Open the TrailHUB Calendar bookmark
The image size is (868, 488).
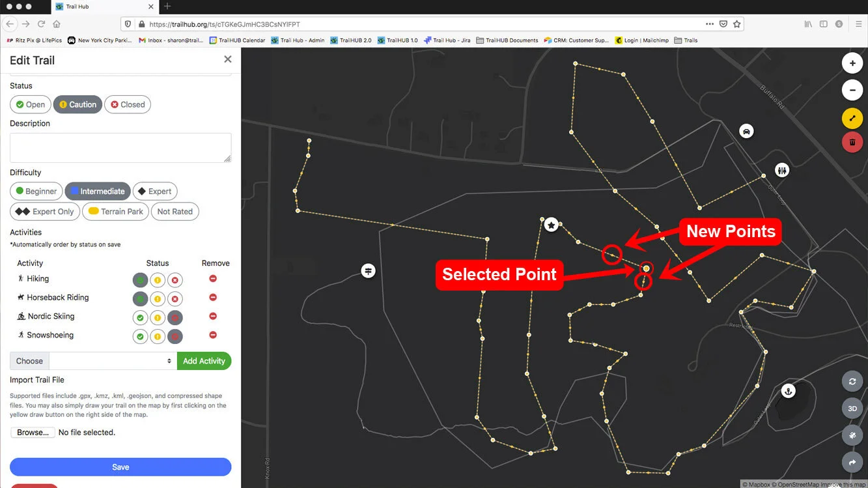pos(238,40)
